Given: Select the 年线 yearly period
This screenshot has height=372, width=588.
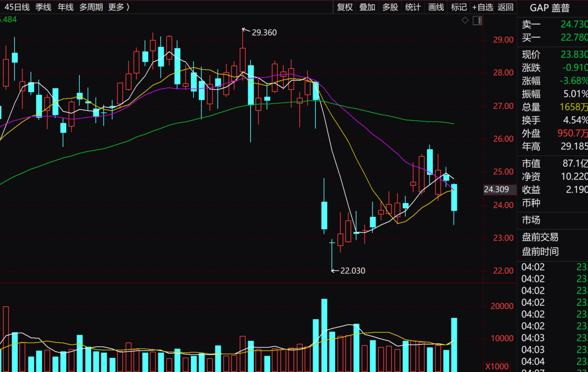Looking at the screenshot, I should [66, 7].
